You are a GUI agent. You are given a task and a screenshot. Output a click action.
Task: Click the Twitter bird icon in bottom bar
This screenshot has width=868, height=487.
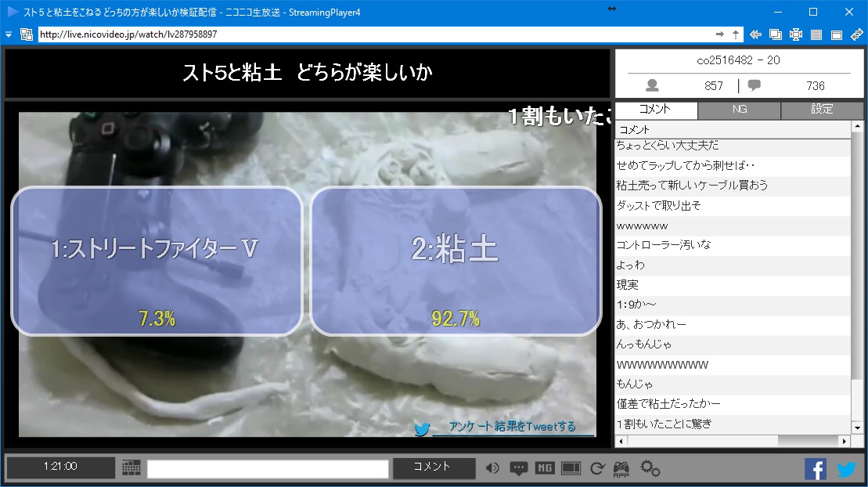click(847, 469)
